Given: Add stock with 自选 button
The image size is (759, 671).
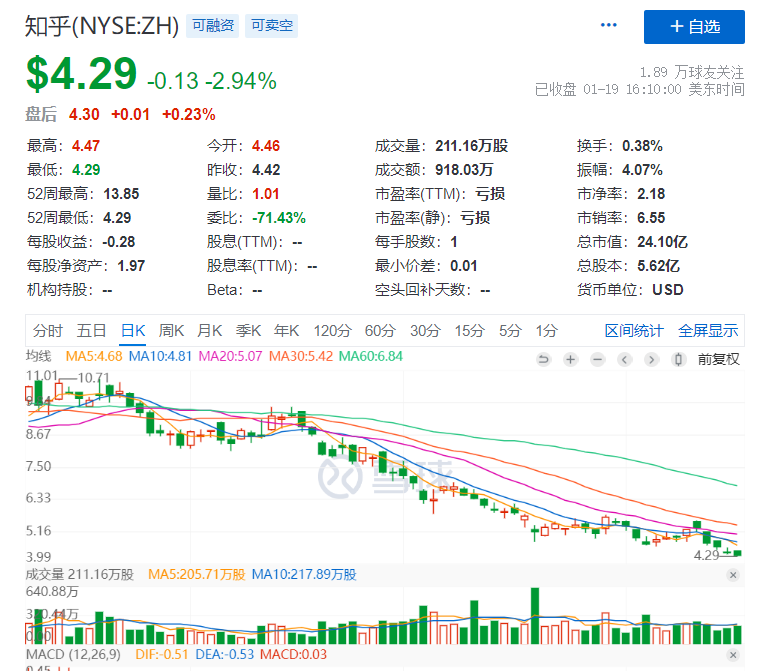Looking at the screenshot, I should pyautogui.click(x=694, y=27).
